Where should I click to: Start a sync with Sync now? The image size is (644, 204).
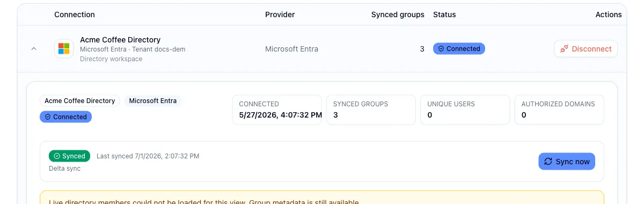click(x=567, y=162)
